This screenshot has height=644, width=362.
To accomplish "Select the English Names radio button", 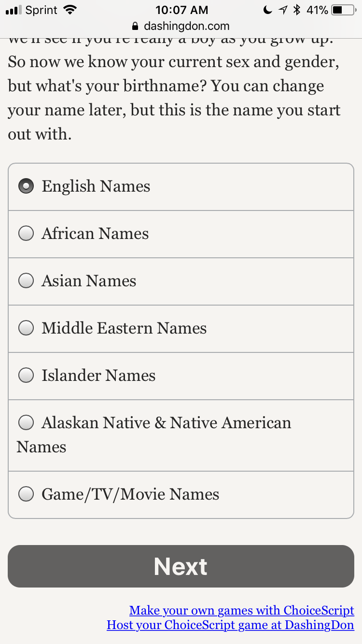I will [26, 186].
